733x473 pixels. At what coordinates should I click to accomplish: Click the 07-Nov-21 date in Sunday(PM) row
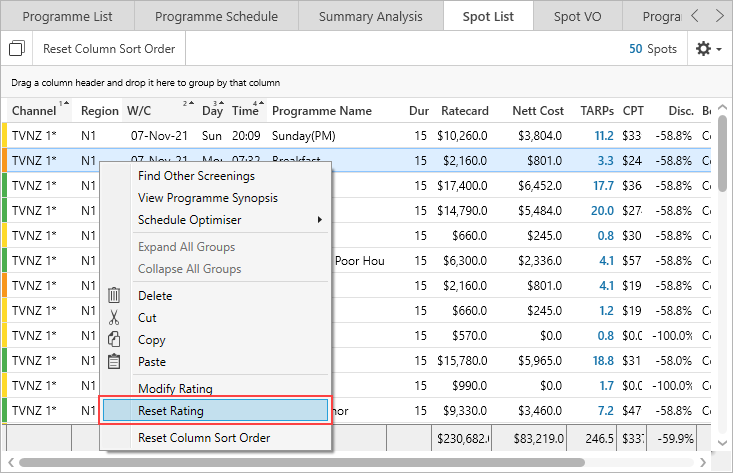point(159,136)
